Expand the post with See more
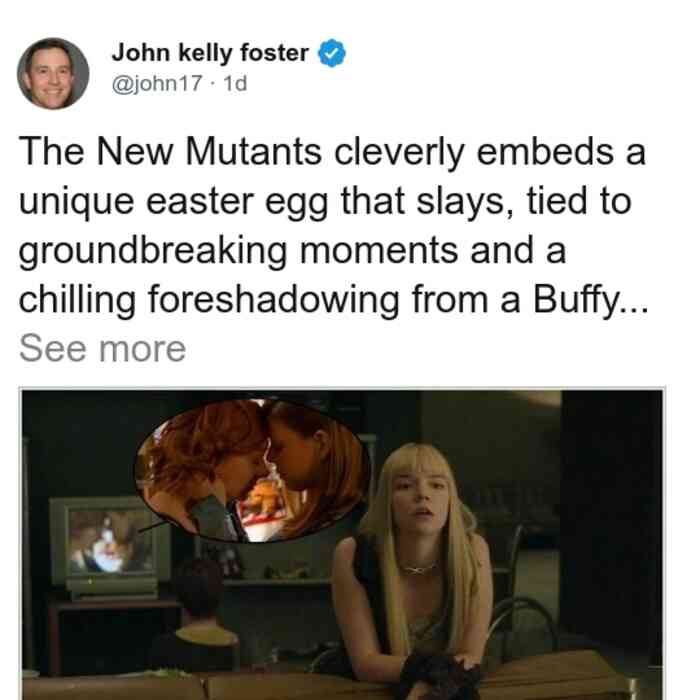This screenshot has width=700, height=700. coord(102,349)
